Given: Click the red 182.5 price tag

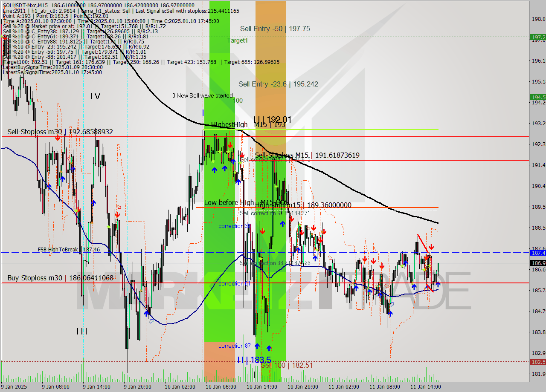Looking at the screenshot, I should pyautogui.click(x=537, y=362).
